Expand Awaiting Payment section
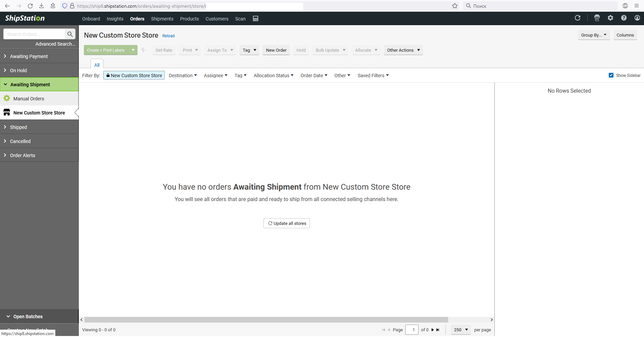This screenshot has height=337, width=644. (x=39, y=56)
